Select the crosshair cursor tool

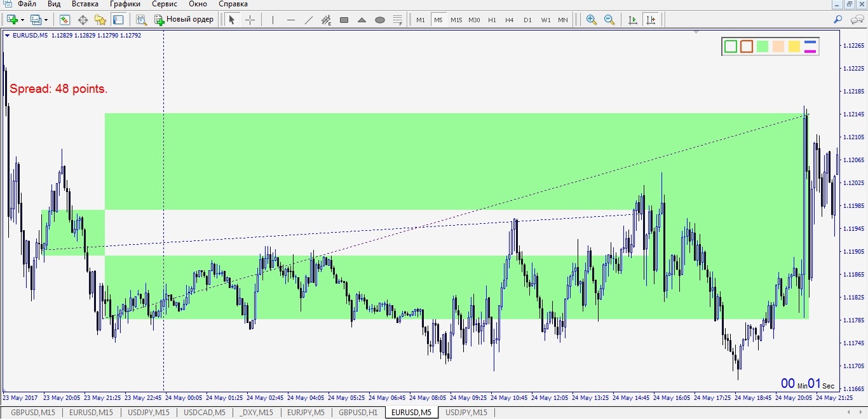pos(250,20)
